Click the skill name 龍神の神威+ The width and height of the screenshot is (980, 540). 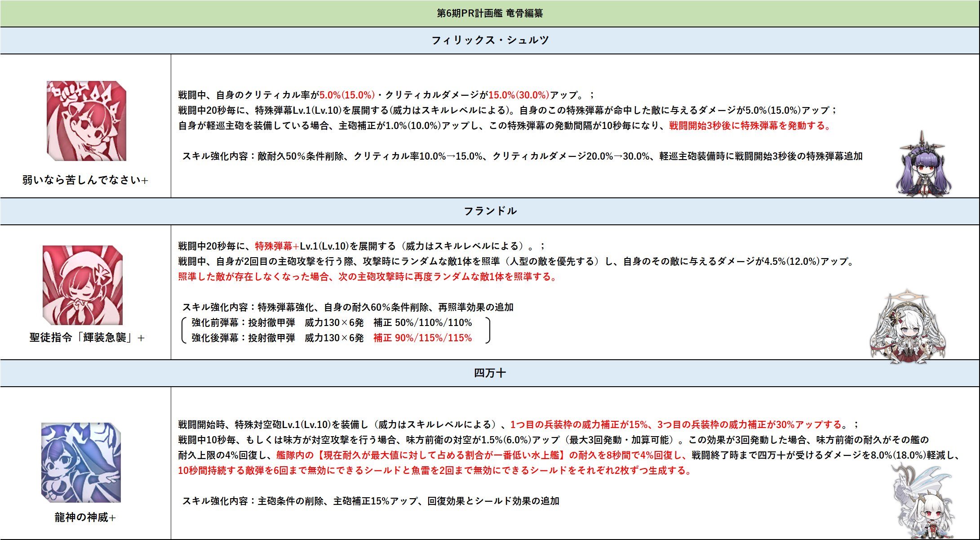85,518
